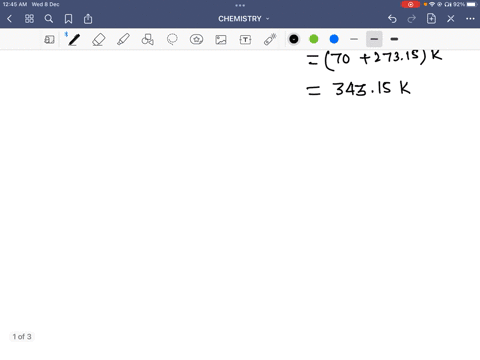Select the Highlighter tool
Viewport: 480px width, 360px height.
pyautogui.click(x=123, y=39)
